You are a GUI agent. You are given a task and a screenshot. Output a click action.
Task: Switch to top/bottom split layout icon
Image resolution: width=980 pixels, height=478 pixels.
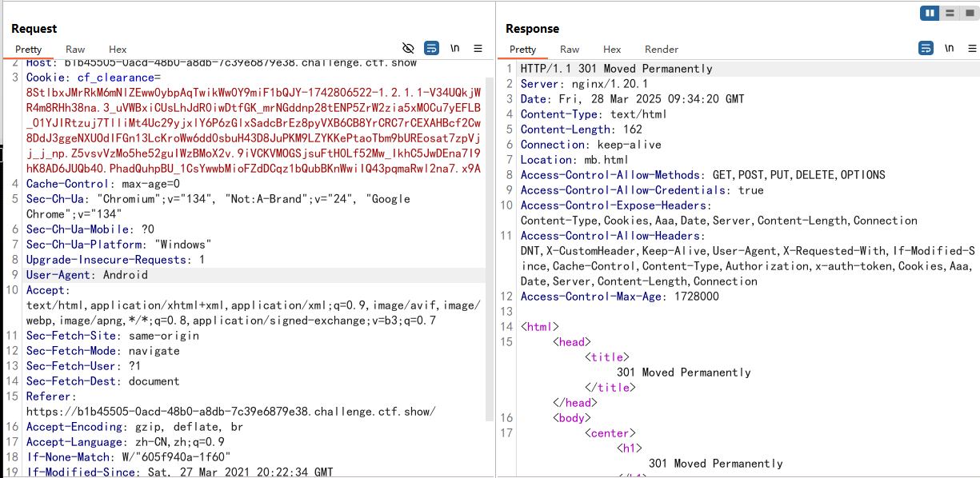pyautogui.click(x=950, y=13)
